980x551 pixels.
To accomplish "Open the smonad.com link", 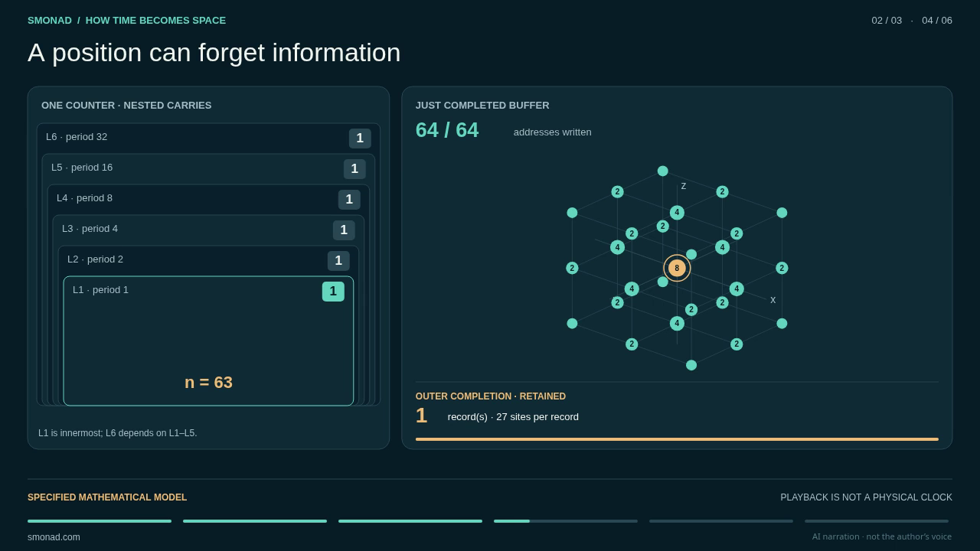I will point(54,537).
